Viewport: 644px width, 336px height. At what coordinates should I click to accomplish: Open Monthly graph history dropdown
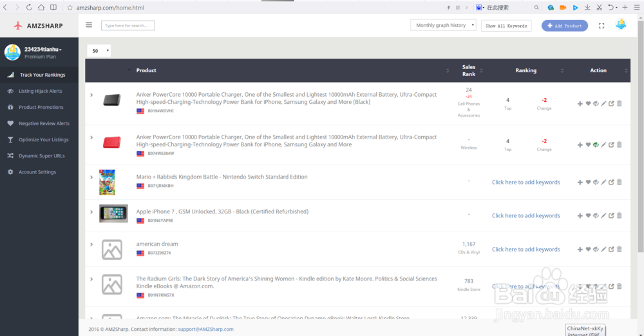[x=443, y=25]
